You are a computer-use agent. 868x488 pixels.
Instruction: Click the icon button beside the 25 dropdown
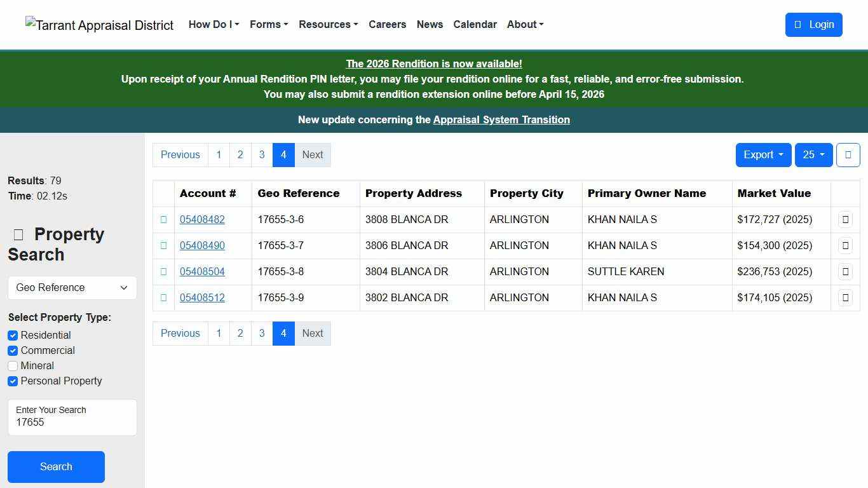coord(848,154)
